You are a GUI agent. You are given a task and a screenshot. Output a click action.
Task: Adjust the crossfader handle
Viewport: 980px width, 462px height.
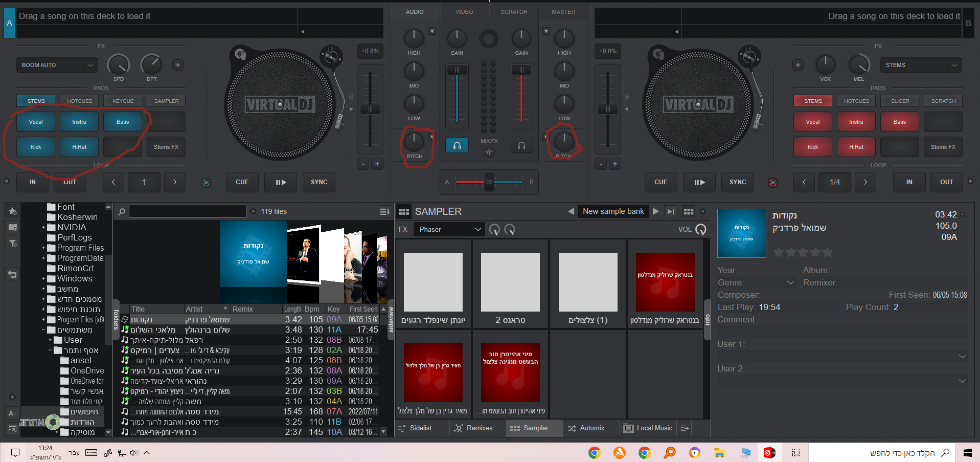point(489,182)
